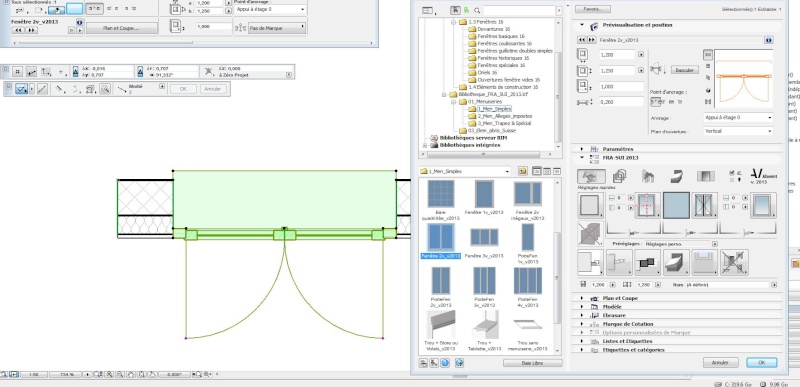Select the 3D view icon beside preview
800x387 pixels.
(x=708, y=91)
